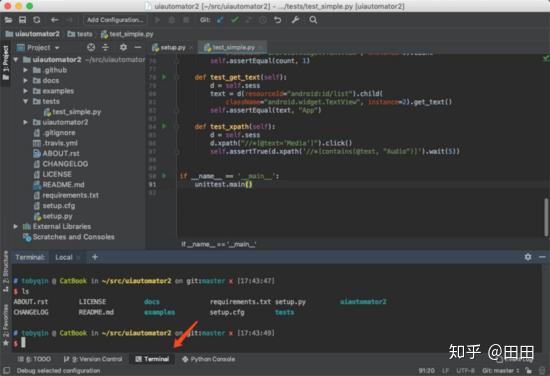Collapse the uiautomator2 root project node
The image size is (550, 376).
coord(15,60)
